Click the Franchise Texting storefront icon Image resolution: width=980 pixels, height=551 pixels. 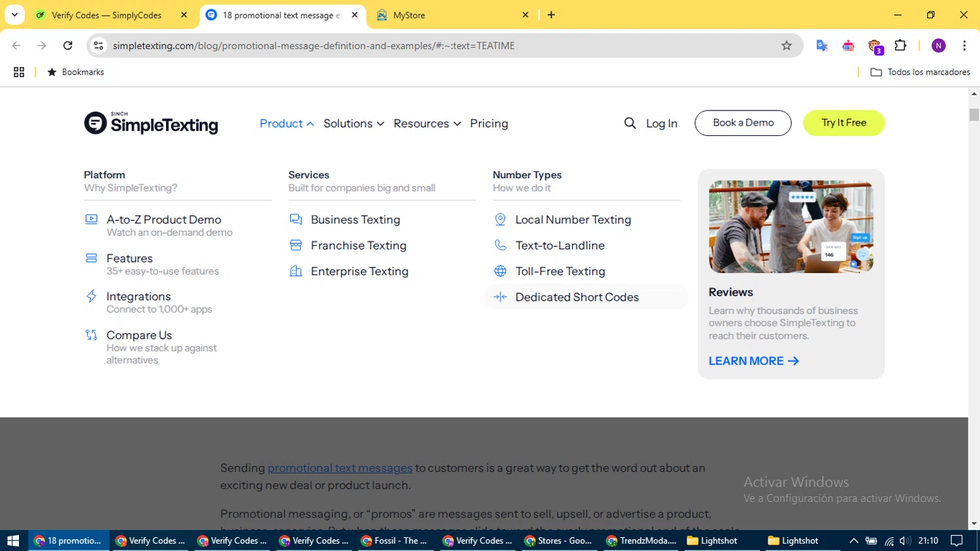[x=296, y=245]
